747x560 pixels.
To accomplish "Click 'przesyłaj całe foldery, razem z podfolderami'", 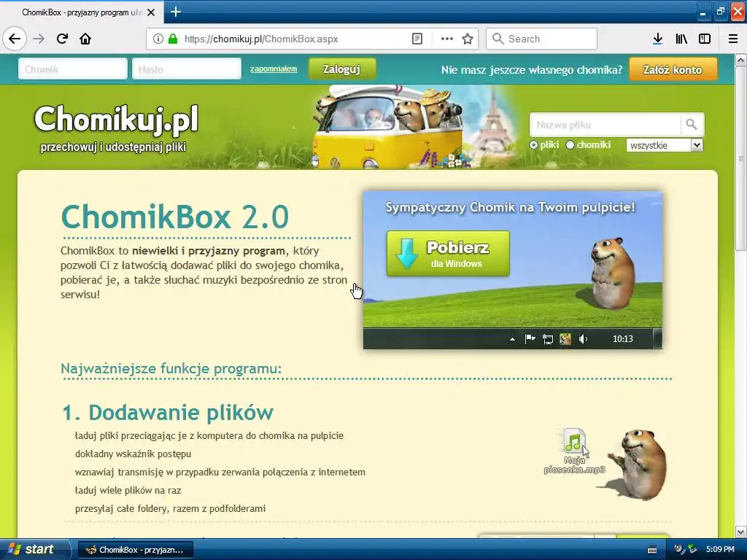I will 170,508.
